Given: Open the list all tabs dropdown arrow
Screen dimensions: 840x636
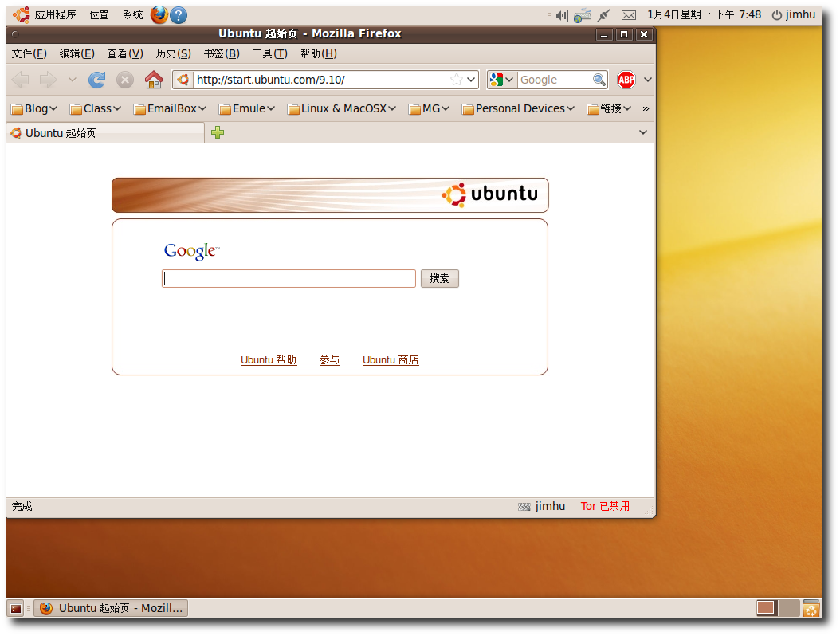Looking at the screenshot, I should pyautogui.click(x=643, y=132).
